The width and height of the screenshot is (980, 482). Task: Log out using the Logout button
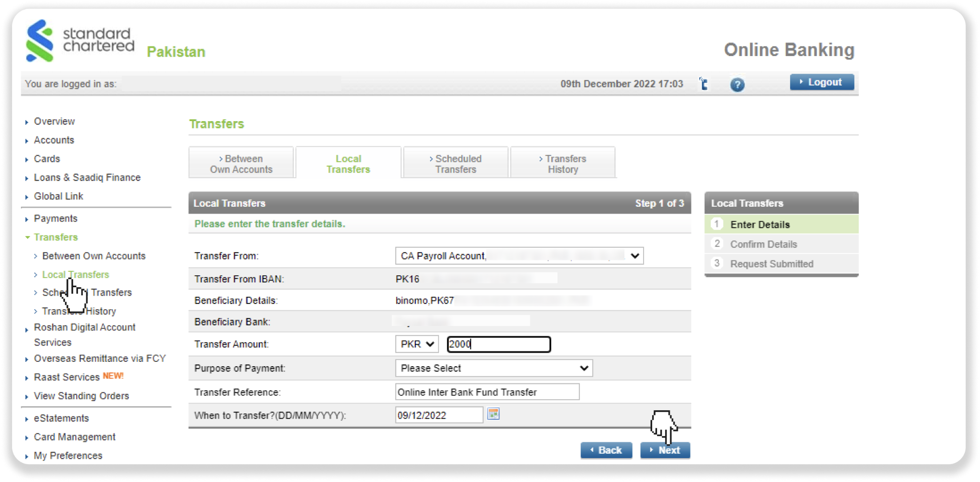click(x=821, y=82)
